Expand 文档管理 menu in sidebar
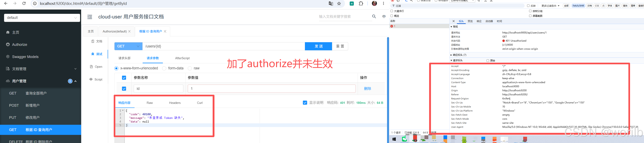Screen dimensions: 644x143 point(40,69)
